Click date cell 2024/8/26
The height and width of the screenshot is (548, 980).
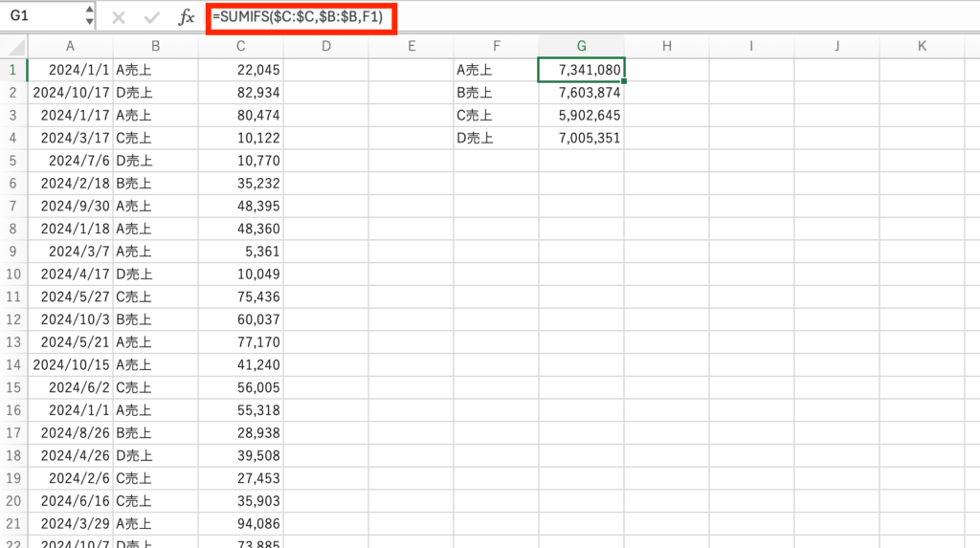pyautogui.click(x=71, y=433)
